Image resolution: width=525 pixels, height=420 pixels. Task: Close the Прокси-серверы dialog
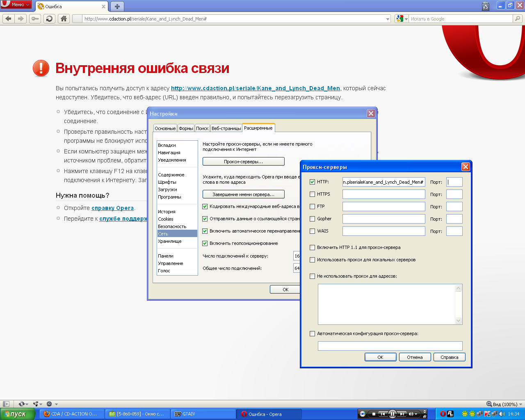pos(466,167)
